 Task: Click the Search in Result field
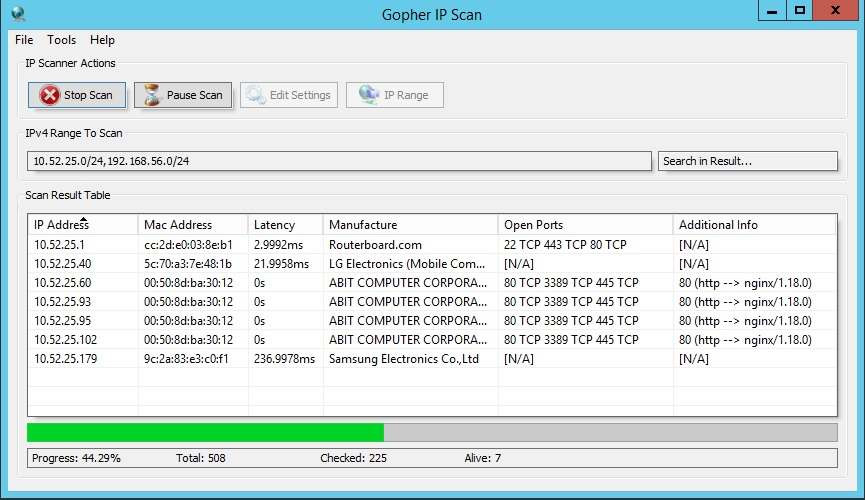tap(747, 161)
